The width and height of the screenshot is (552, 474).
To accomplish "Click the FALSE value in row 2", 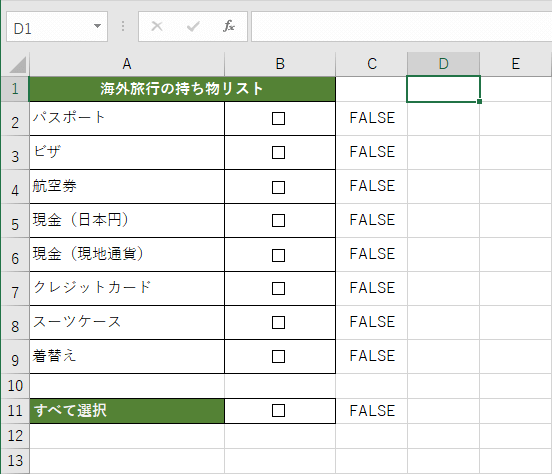I will (372, 118).
